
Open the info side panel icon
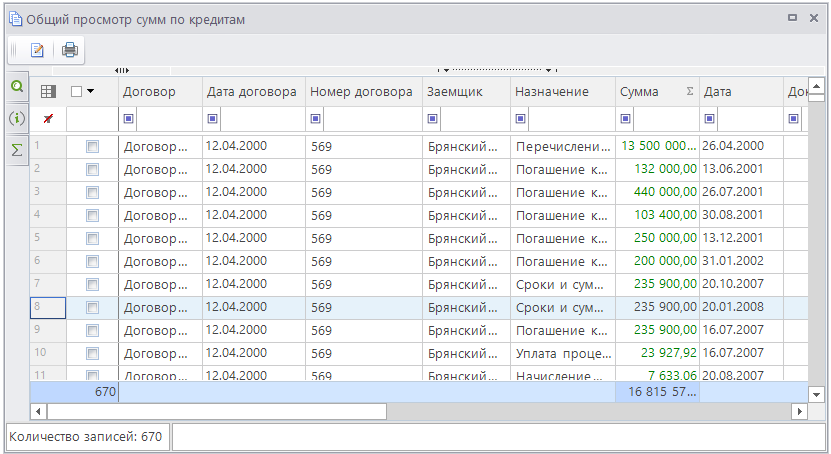click(16, 118)
